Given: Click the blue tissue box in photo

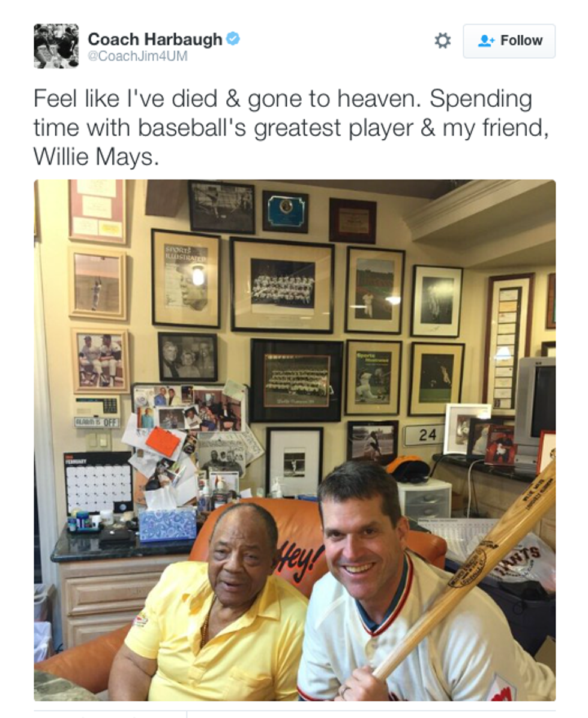Looking at the screenshot, I should point(167,525).
